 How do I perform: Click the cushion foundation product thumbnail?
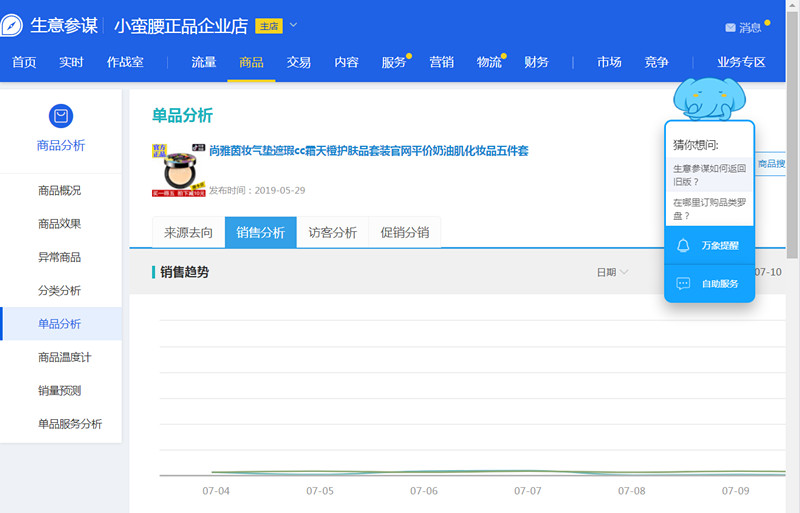click(178, 171)
